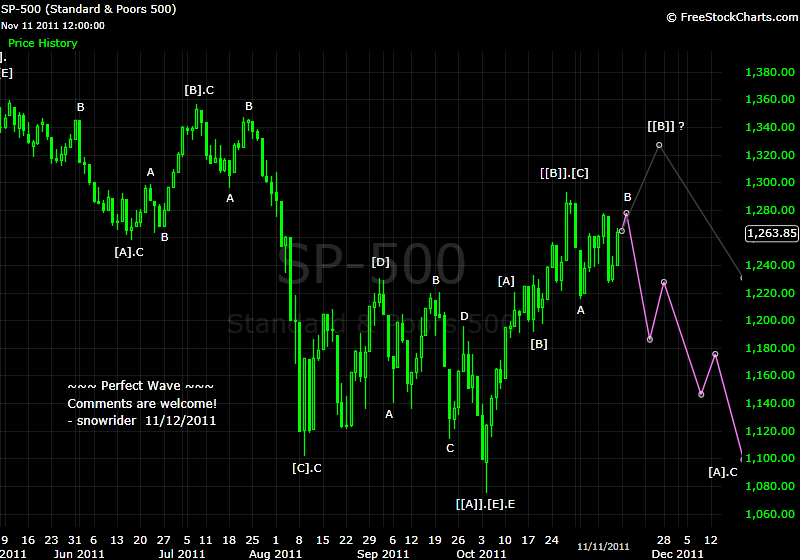Click the Jul 2011 month label
Viewport: 800px width, 560px height.
(182, 554)
